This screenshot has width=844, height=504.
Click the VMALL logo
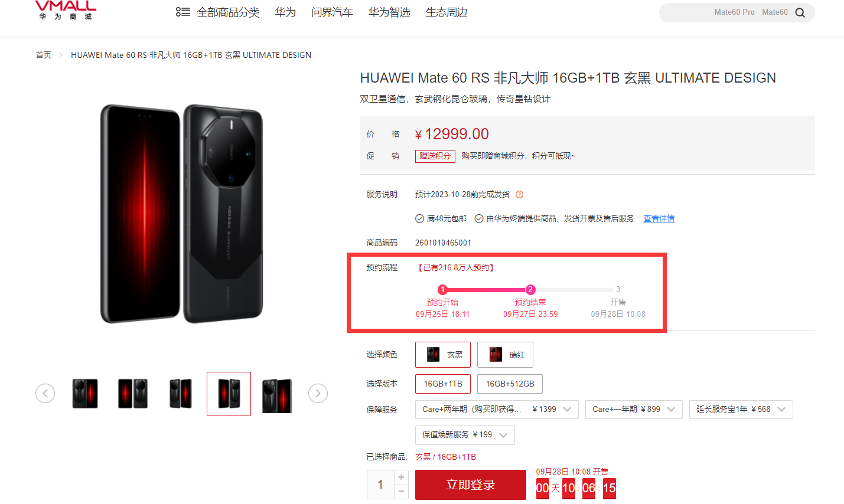pos(66,10)
